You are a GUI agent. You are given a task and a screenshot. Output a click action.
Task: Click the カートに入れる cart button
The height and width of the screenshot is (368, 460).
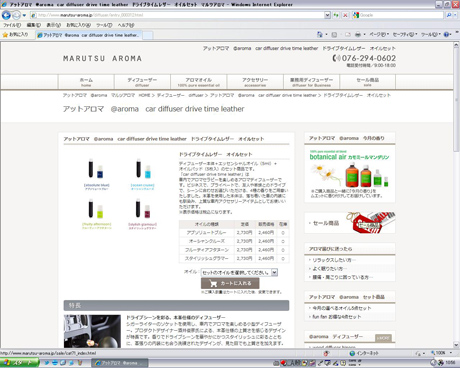point(230,283)
